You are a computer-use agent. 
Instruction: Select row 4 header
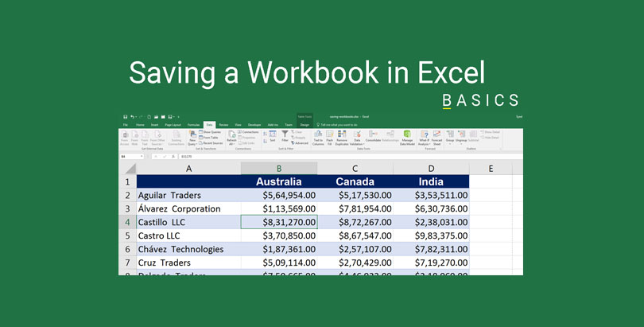click(x=127, y=222)
